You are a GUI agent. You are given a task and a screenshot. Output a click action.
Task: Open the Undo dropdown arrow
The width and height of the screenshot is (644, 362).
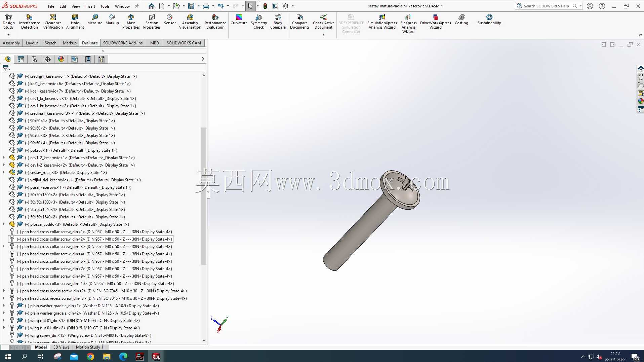click(228, 6)
